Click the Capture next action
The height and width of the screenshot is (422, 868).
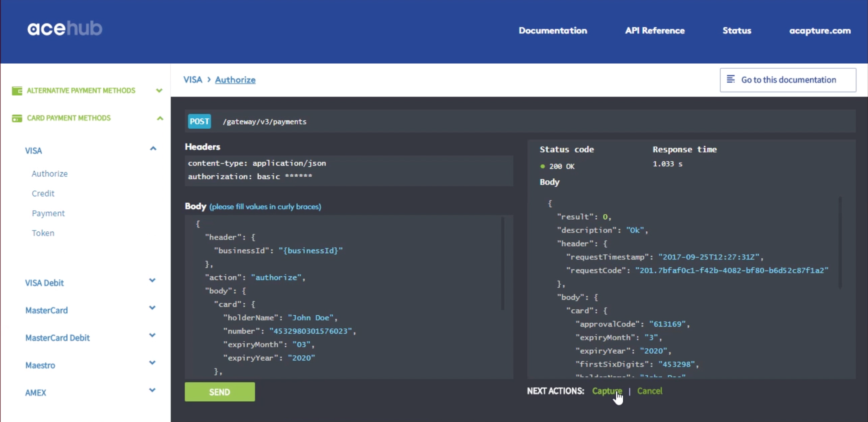coord(607,391)
